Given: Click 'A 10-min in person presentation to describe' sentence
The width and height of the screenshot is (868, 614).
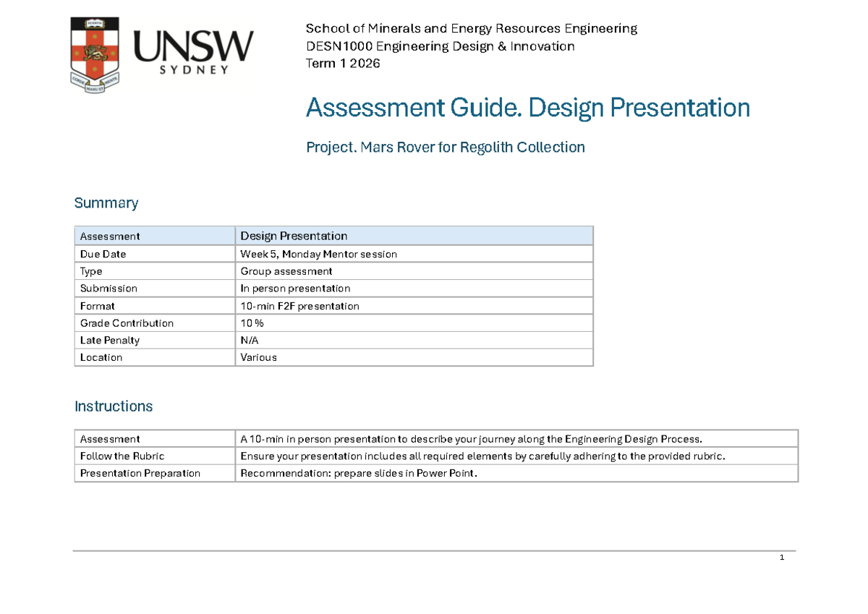Looking at the screenshot, I should [x=471, y=439].
